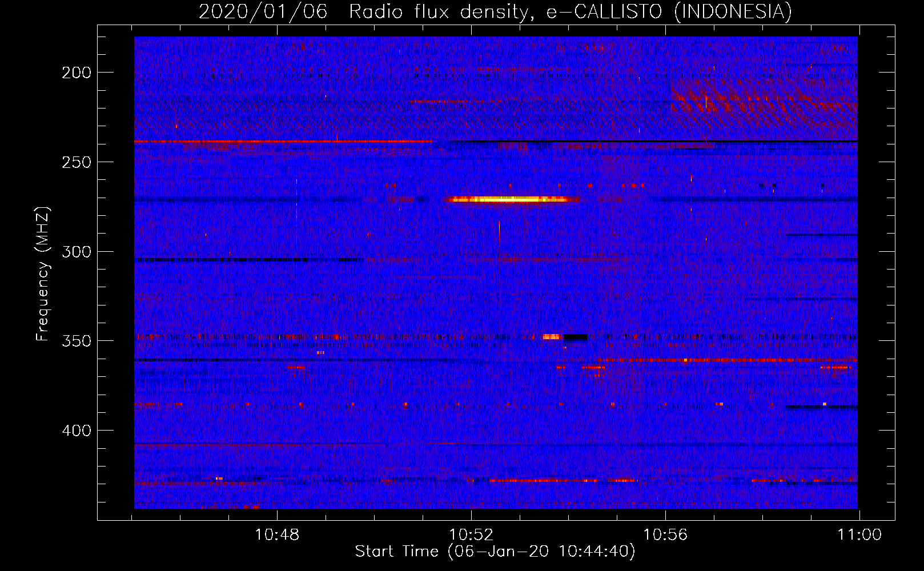
Task: Click the Start Time axis caption
Action: (495, 552)
